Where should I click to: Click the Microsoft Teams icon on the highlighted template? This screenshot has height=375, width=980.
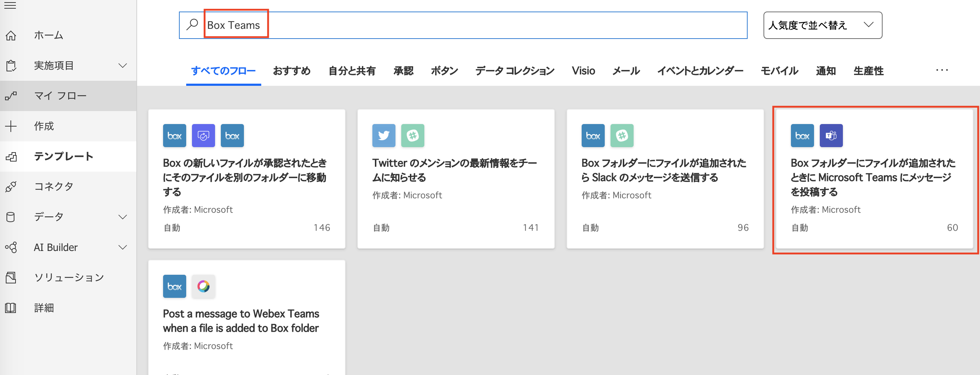(831, 135)
